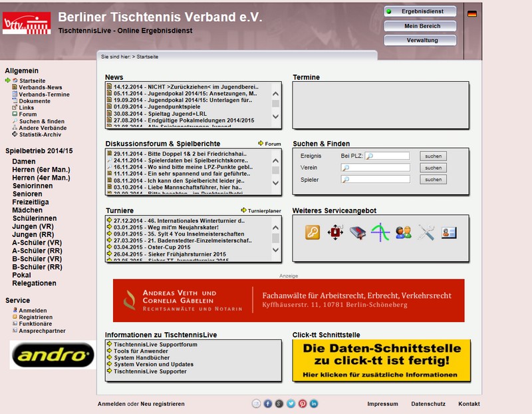
Task: Open the red book service icon
Action: tap(357, 232)
